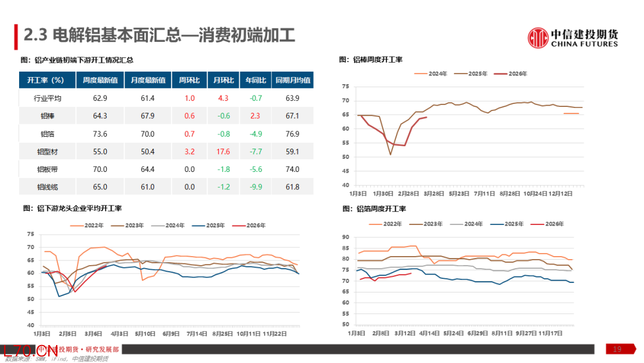Select the 月环比 column header
Viewport: 644px width, 363px height.
click(x=221, y=80)
